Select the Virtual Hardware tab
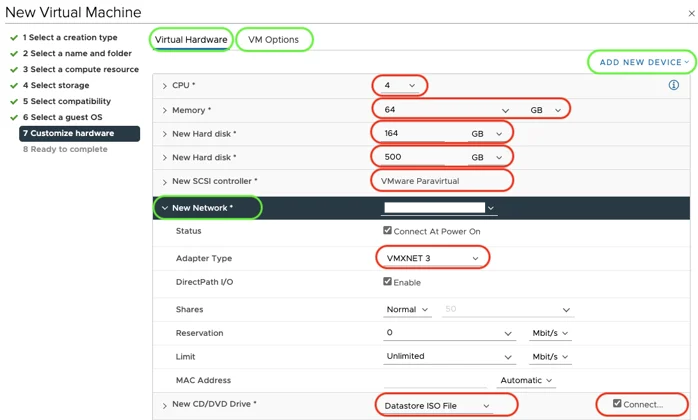Screen dimensions: 698x420 (192, 40)
